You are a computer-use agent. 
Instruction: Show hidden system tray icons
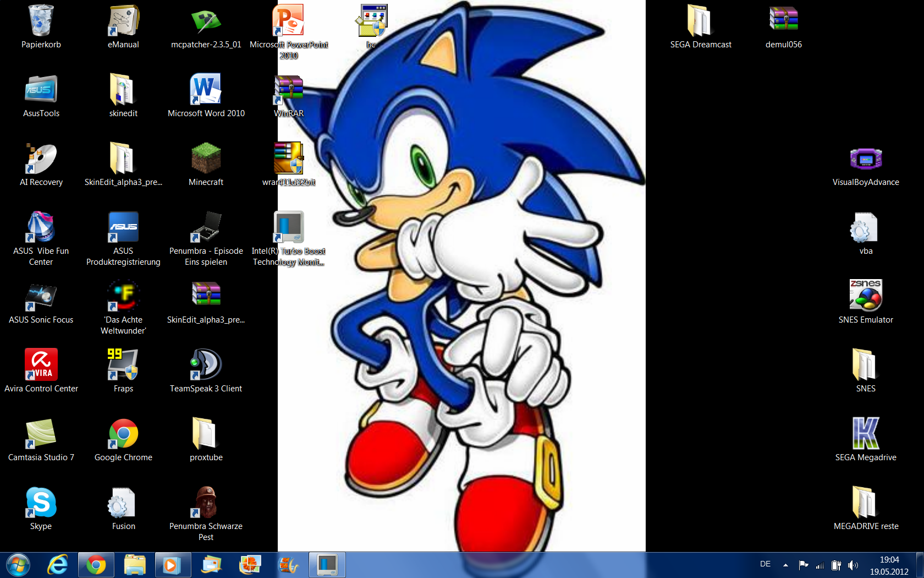[785, 565]
